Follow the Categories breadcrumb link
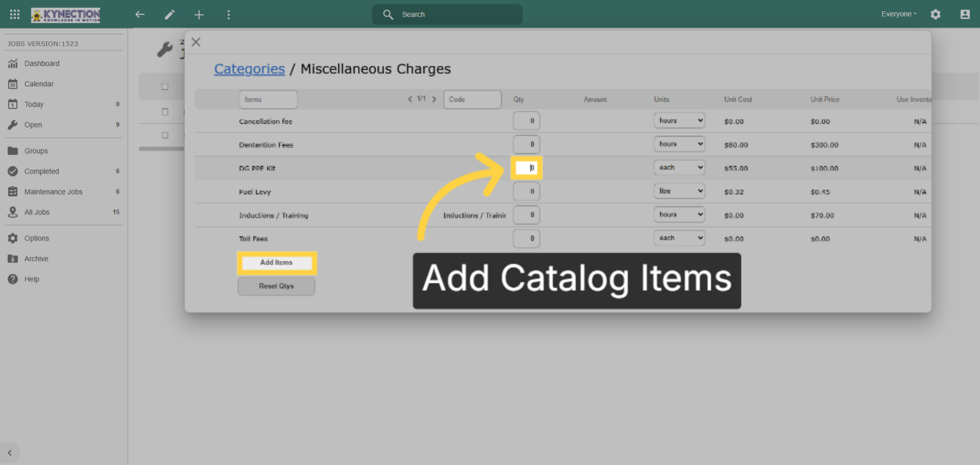980x465 pixels. (x=249, y=69)
